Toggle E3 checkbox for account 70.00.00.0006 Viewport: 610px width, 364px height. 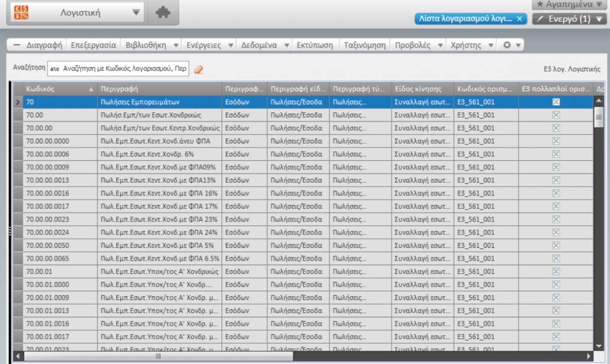tap(556, 154)
